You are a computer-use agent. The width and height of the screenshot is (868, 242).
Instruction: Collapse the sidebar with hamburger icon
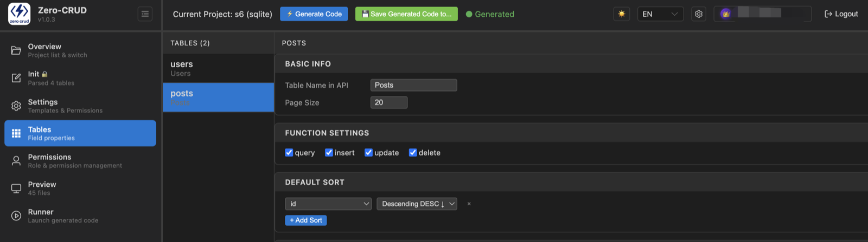pos(145,14)
